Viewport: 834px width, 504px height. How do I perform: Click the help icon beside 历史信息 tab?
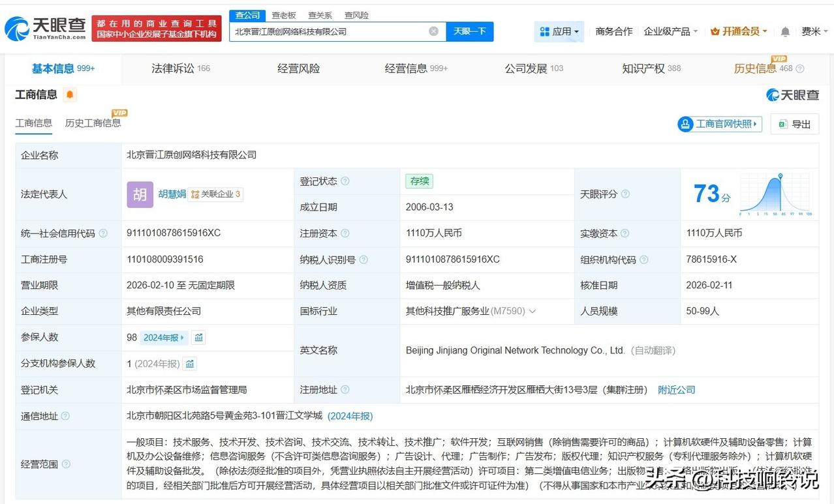[x=800, y=68]
